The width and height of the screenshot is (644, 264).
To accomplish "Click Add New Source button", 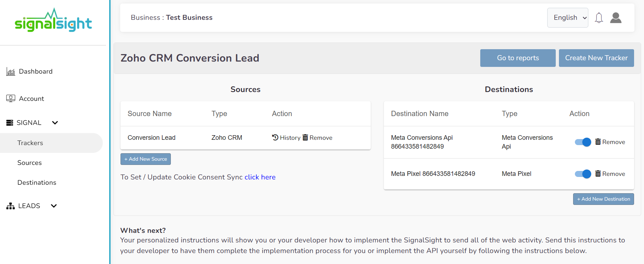I will click(x=146, y=159).
